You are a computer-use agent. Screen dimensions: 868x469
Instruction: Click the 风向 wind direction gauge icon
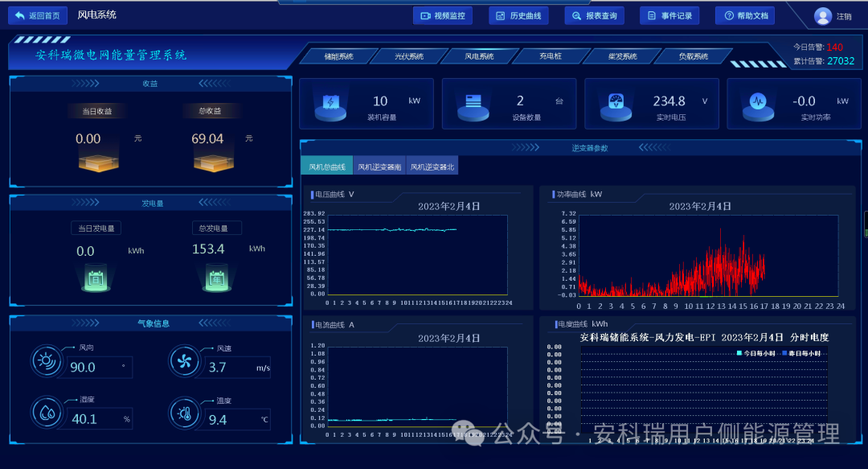(47, 360)
